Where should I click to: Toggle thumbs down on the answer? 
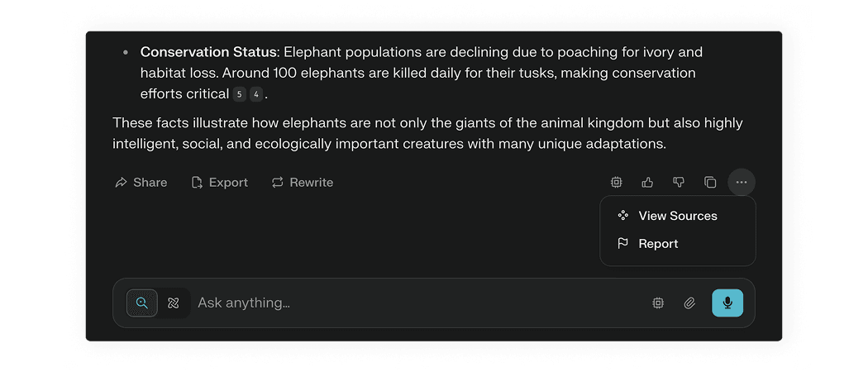pyautogui.click(x=679, y=182)
